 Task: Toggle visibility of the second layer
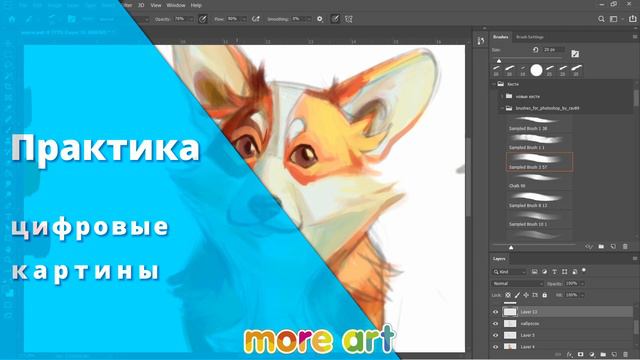(x=496, y=324)
